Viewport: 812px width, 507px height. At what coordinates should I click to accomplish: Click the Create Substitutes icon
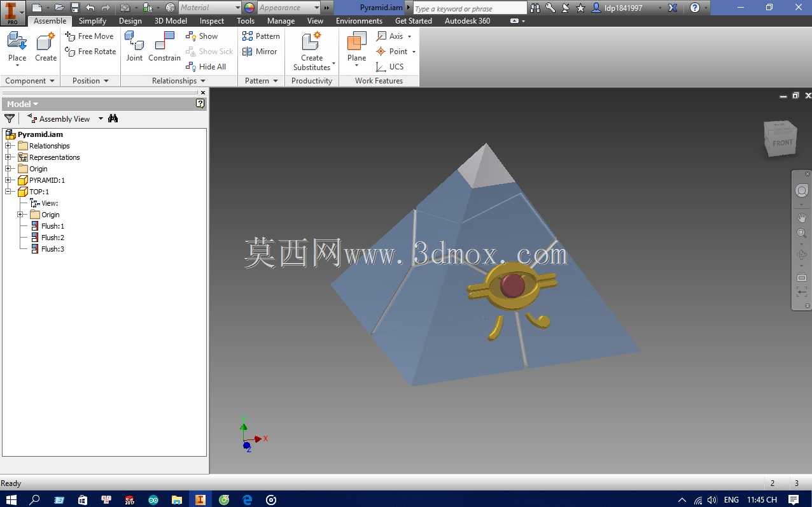[311, 41]
